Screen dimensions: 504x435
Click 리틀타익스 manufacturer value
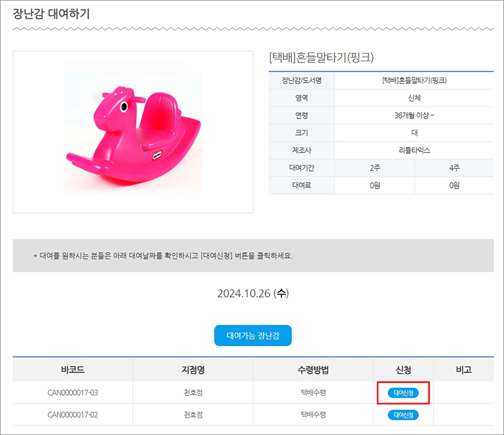click(x=415, y=150)
